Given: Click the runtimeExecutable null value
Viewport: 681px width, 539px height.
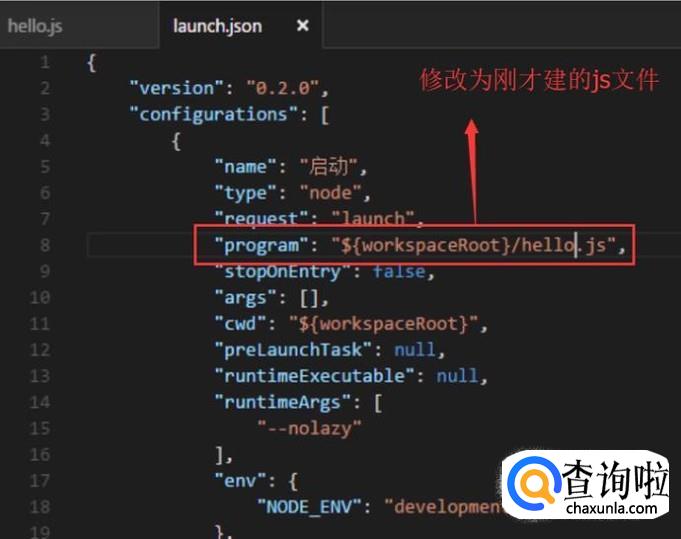Looking at the screenshot, I should tap(457, 376).
